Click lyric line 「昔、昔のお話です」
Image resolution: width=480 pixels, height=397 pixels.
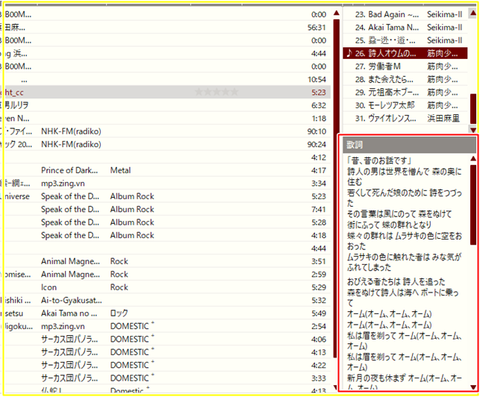coord(379,161)
